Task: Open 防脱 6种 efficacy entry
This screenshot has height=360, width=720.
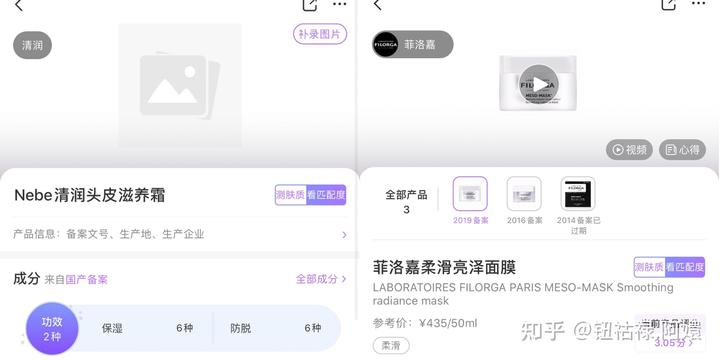Action: pos(276,328)
